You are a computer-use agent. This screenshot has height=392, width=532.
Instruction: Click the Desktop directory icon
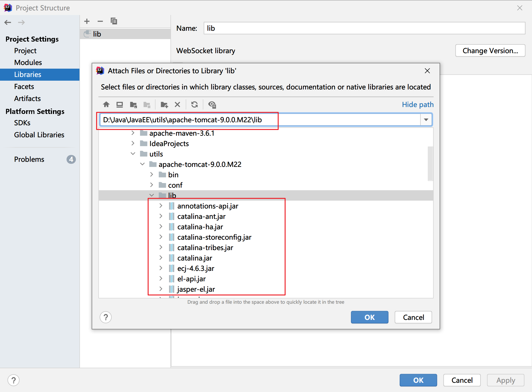coord(119,104)
